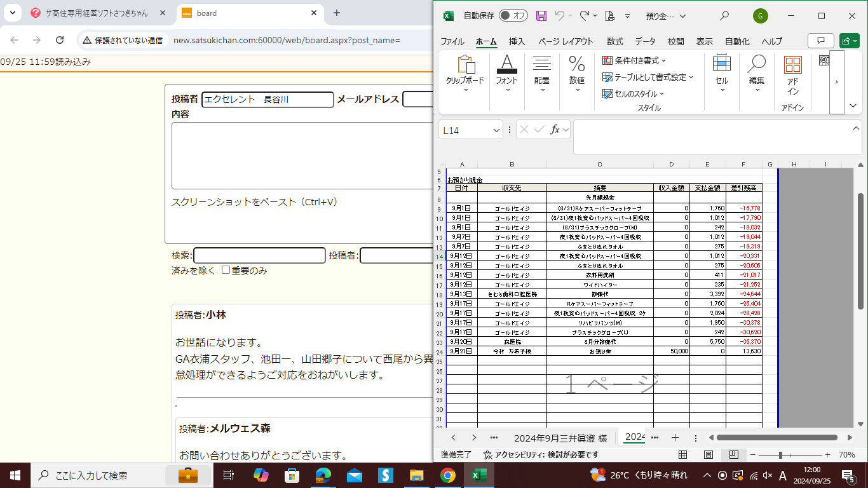Screen dimensions: 868x488
Task: Click the zoom slider in Excel status bar
Action: click(780, 455)
